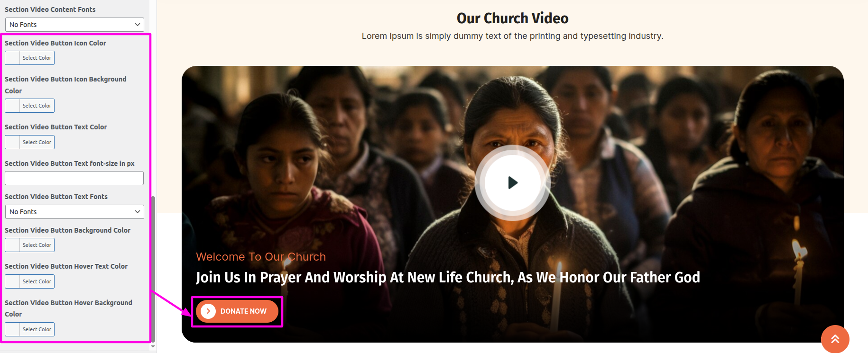Click swatch for Button Hover Text Color
Viewport: 868px width, 353px height.
point(12,281)
